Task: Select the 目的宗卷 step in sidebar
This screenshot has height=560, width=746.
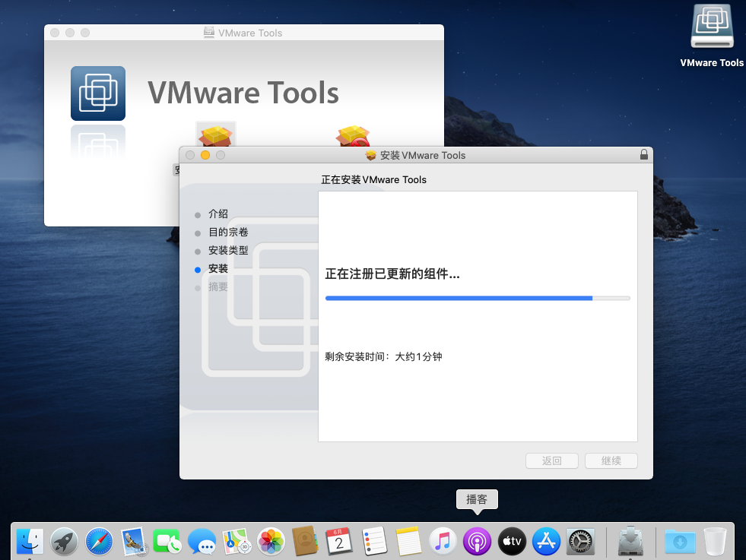Action: (x=228, y=232)
